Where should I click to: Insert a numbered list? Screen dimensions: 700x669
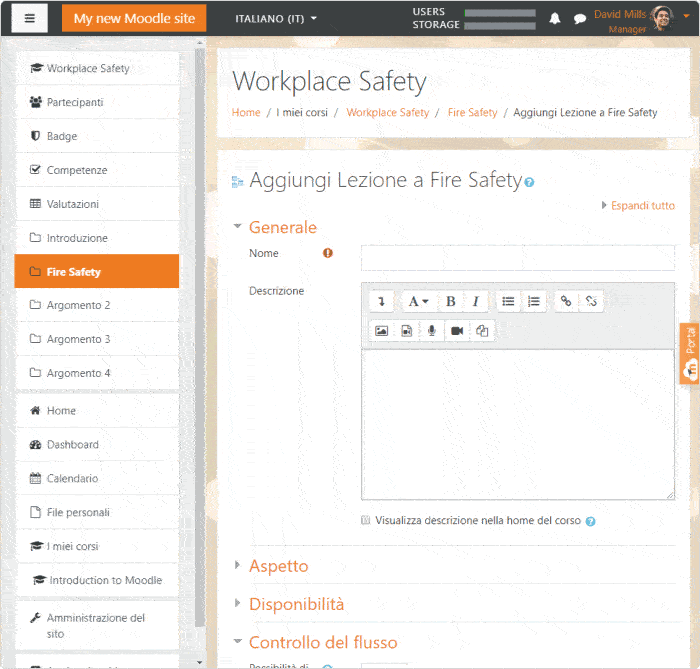click(534, 301)
